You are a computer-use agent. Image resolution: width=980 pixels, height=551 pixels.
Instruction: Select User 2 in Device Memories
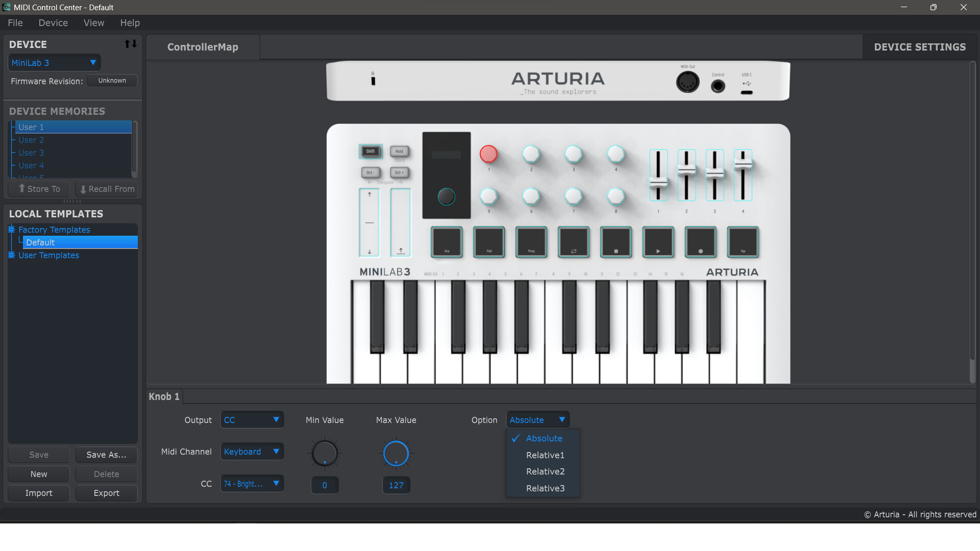click(x=72, y=140)
